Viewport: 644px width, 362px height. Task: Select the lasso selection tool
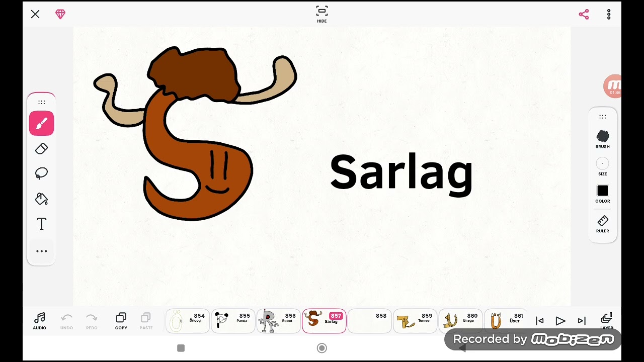[41, 173]
